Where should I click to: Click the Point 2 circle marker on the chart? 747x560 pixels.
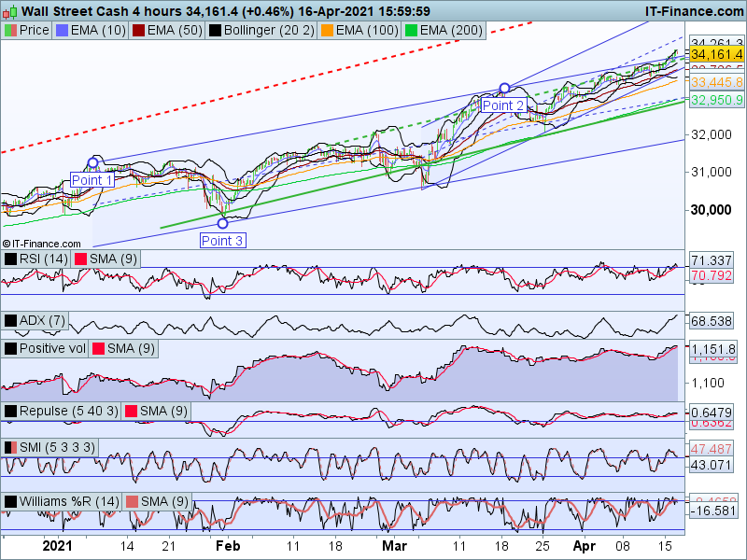tap(504, 88)
